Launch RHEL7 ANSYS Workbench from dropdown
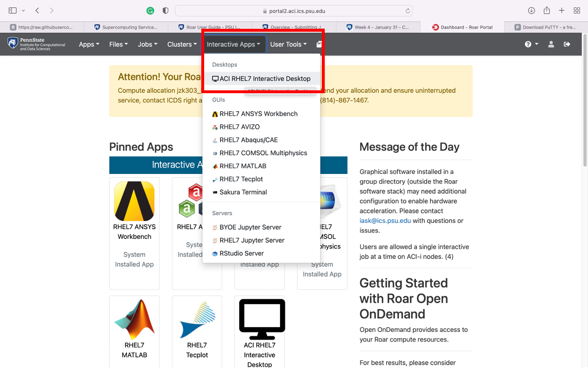This screenshot has height=368, width=588. pos(261,114)
